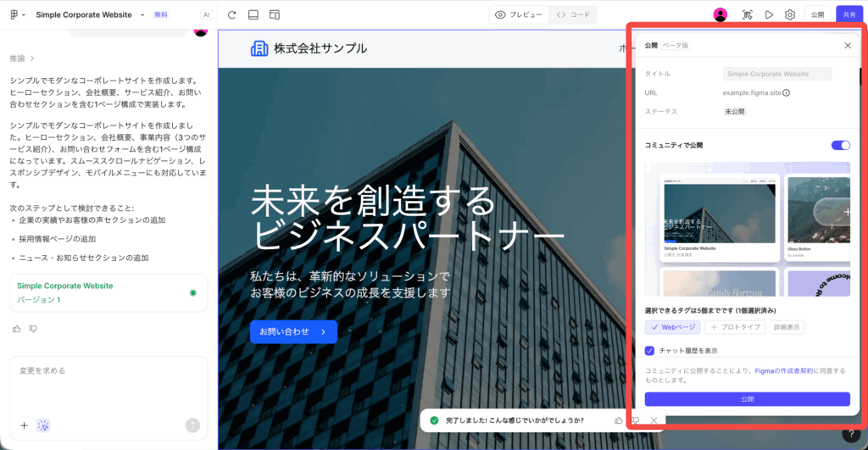Click the element select scan icon
Viewport: 868px width, 450px height.
(748, 15)
